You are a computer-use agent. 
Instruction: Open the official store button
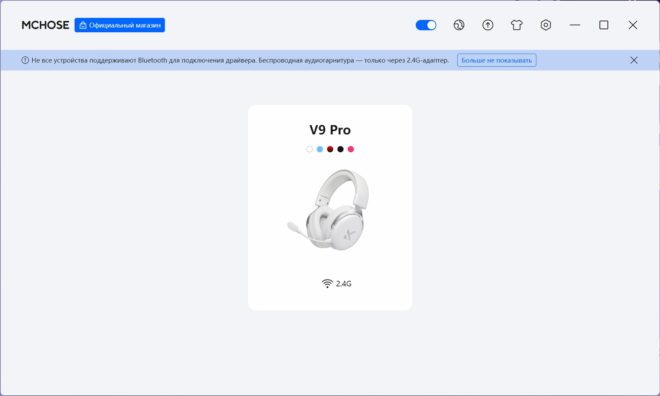click(x=120, y=25)
